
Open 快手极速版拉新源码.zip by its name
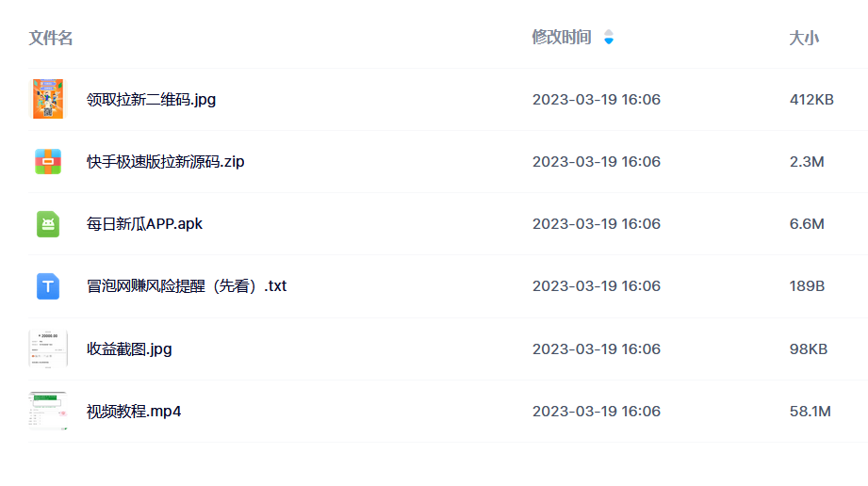tap(166, 162)
